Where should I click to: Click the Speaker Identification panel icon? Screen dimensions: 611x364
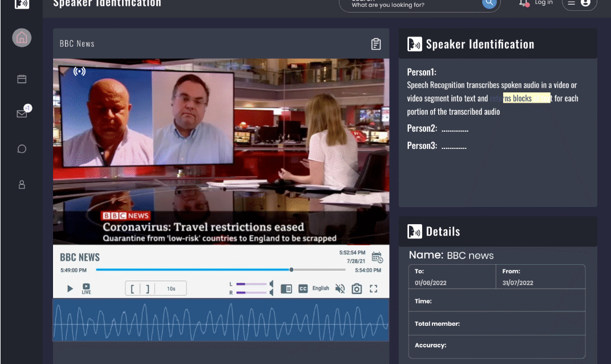(415, 44)
